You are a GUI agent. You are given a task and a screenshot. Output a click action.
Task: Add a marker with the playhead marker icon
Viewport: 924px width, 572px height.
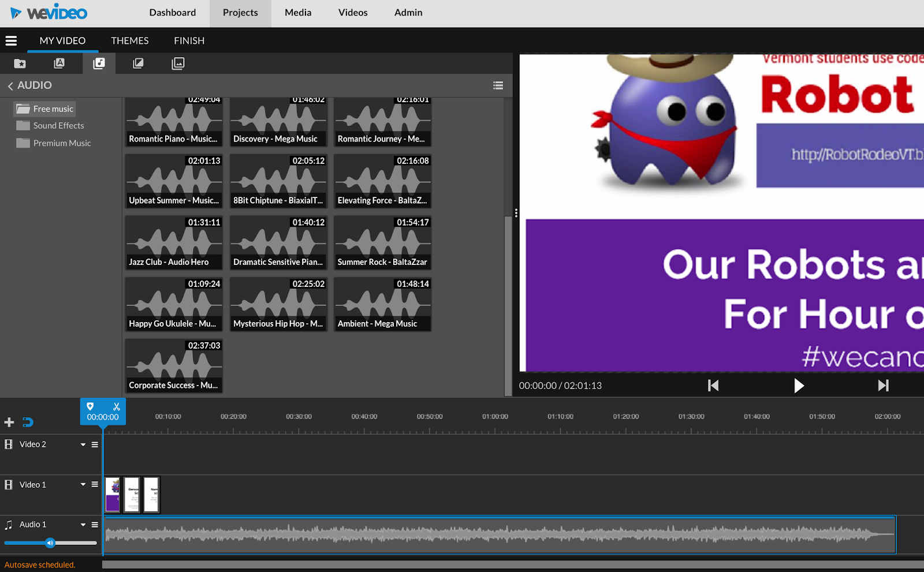click(90, 407)
